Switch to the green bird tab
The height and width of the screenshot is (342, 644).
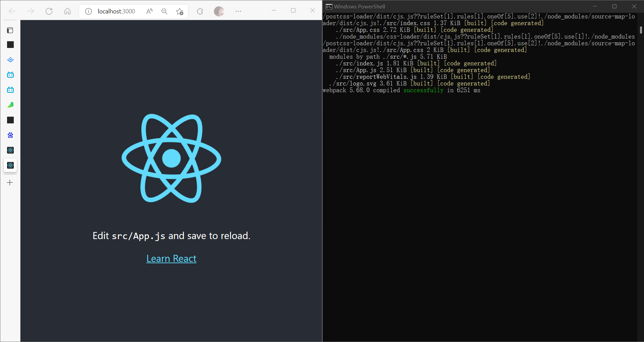tap(10, 105)
